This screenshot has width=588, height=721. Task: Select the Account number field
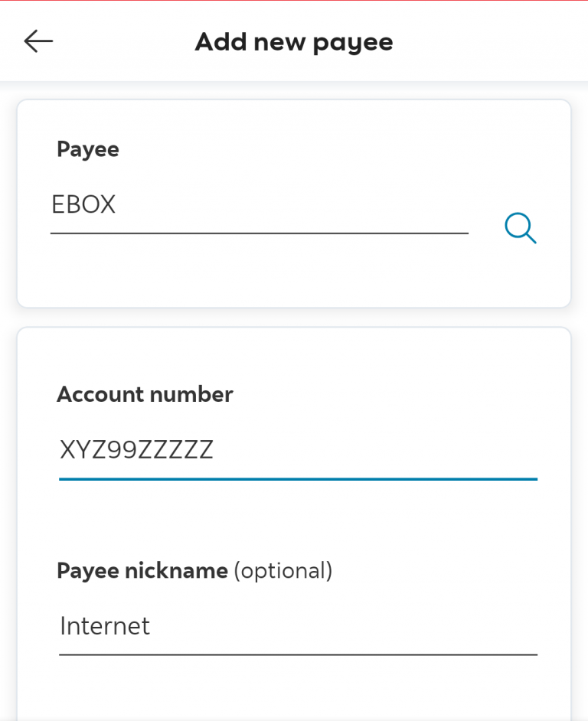click(299, 450)
